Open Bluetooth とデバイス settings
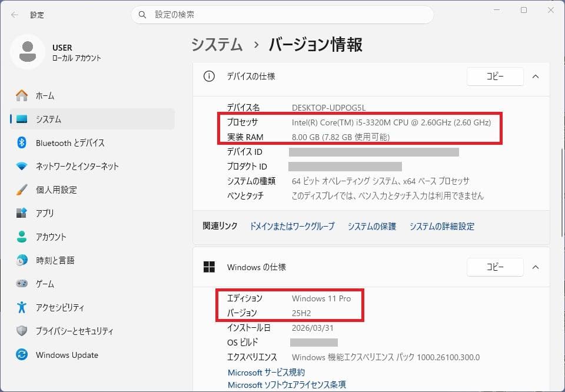The width and height of the screenshot is (565, 392). pyautogui.click(x=69, y=143)
